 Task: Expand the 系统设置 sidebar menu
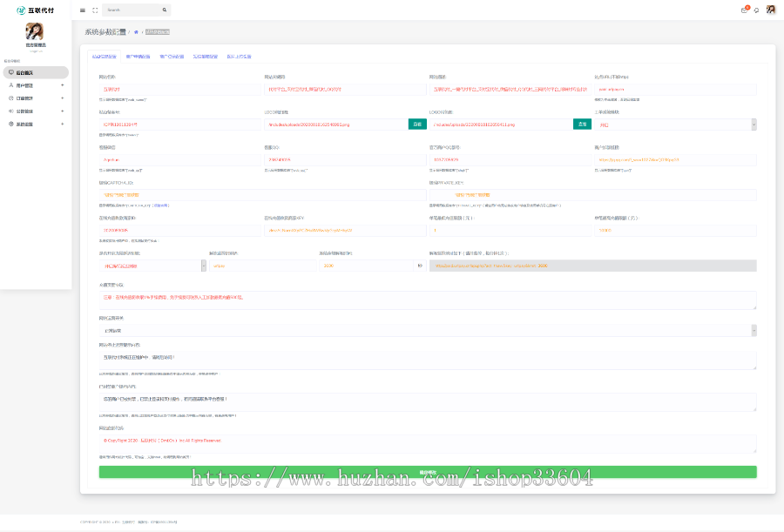tap(35, 124)
